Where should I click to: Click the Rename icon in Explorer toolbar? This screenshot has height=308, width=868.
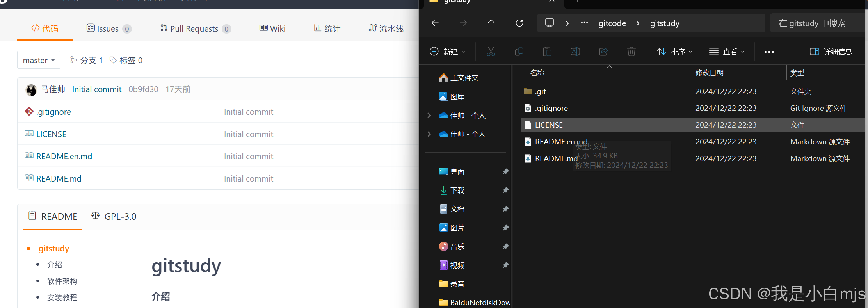tap(575, 52)
